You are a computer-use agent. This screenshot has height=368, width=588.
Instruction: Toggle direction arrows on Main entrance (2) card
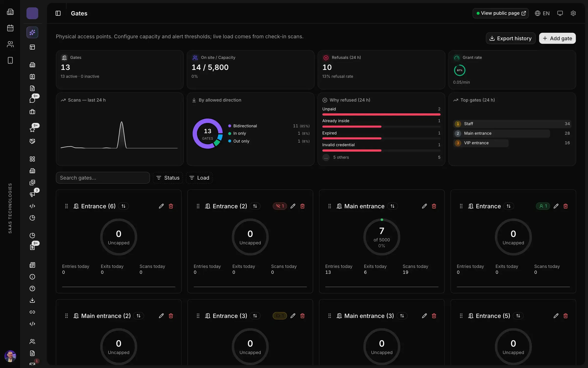coord(139,316)
